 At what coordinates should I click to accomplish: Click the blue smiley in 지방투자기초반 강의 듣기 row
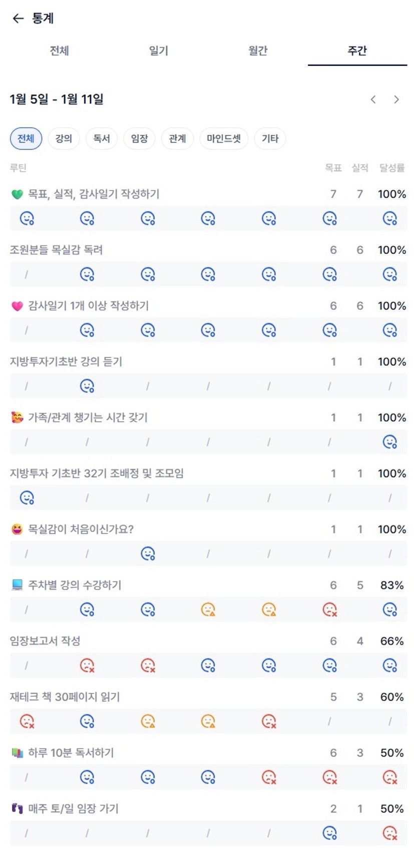[x=87, y=386]
